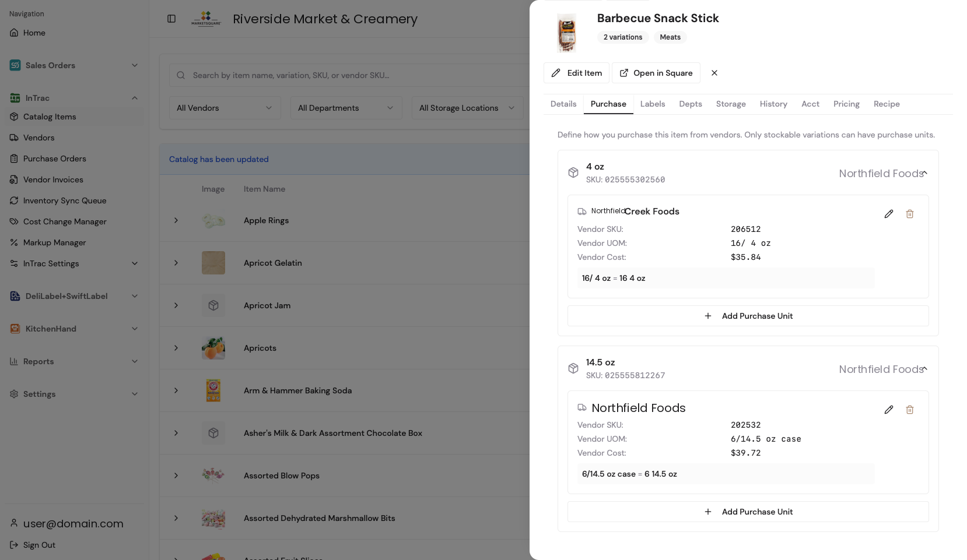Click the sidebar toggle panel icon
967x560 pixels.
coord(171,19)
